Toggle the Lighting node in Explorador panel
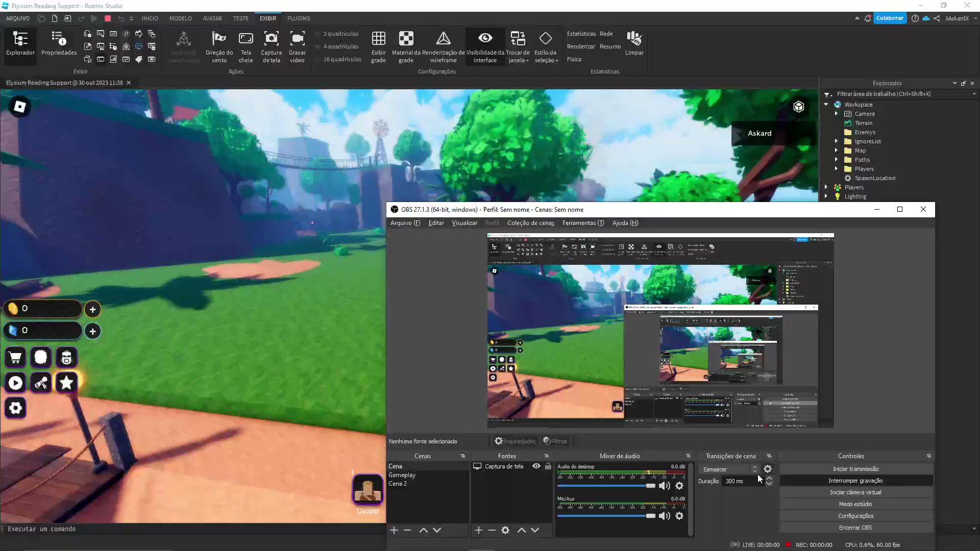Screen dimensions: 980x551 (x=829, y=196)
